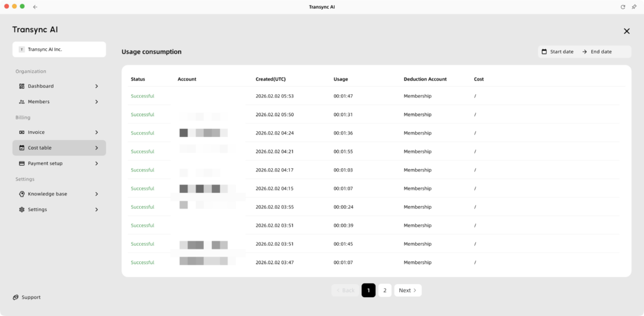The image size is (644, 316).
Task: Click the Support icon at bottom
Action: coord(16,297)
